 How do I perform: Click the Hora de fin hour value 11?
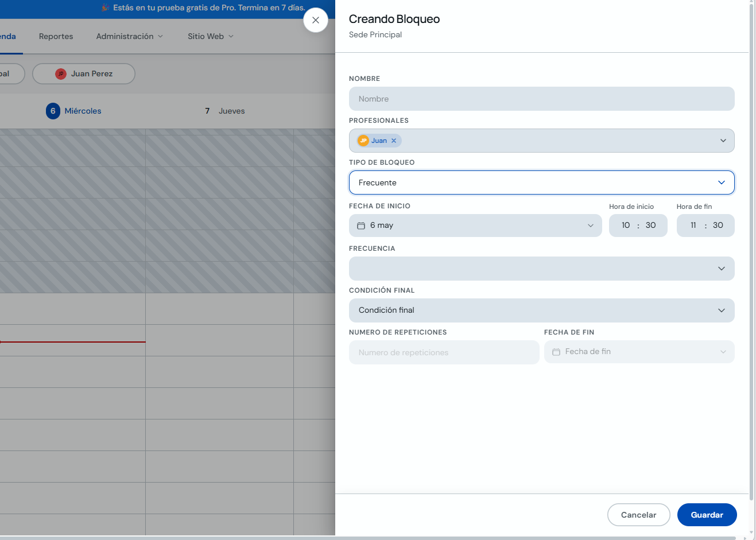coord(693,226)
